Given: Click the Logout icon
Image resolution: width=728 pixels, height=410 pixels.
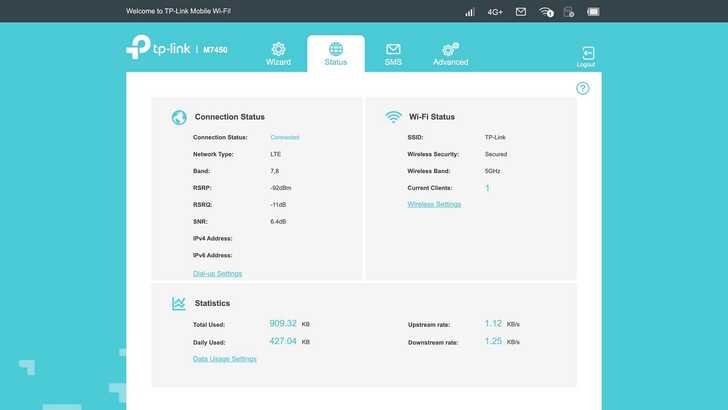Looking at the screenshot, I should [x=586, y=57].
